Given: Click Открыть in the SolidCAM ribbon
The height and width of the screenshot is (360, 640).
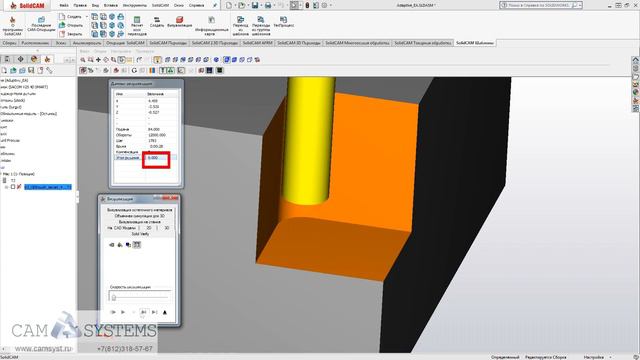Looking at the screenshot, I should point(70,25).
